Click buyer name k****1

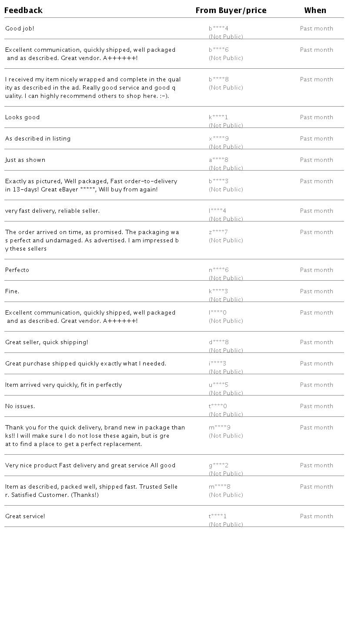pos(218,117)
